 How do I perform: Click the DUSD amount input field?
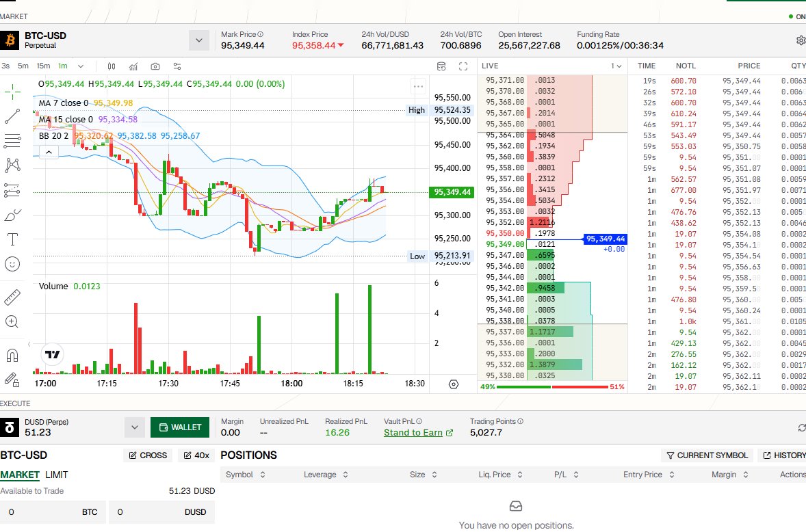pyautogui.click(x=161, y=512)
